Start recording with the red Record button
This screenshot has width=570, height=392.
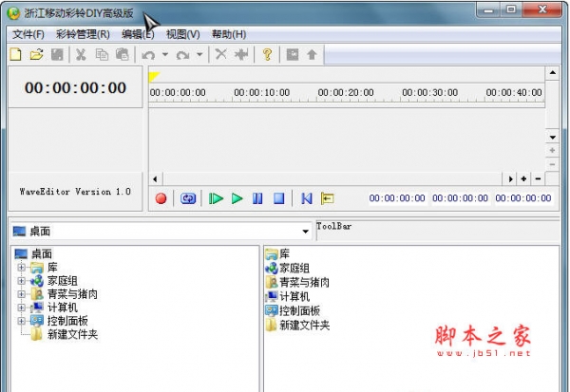(x=161, y=198)
